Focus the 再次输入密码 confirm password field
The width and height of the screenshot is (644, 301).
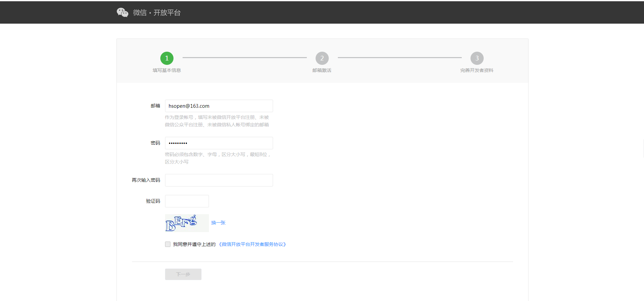click(x=219, y=180)
